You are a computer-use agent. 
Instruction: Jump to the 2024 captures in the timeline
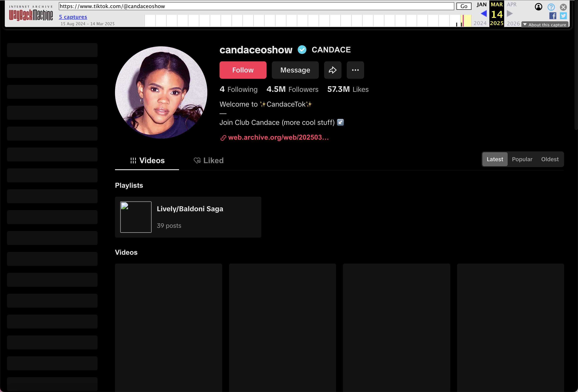(480, 23)
